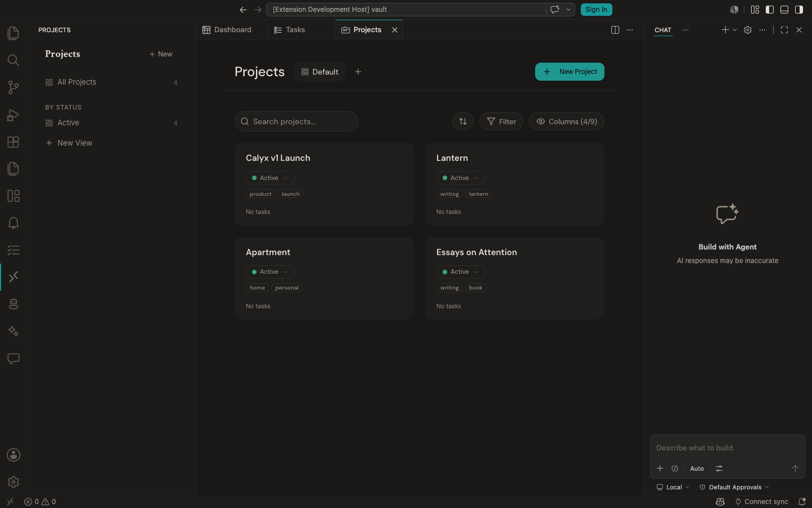Open the Search icon in activity bar
Viewport: 812px width, 508px height.
14,60
